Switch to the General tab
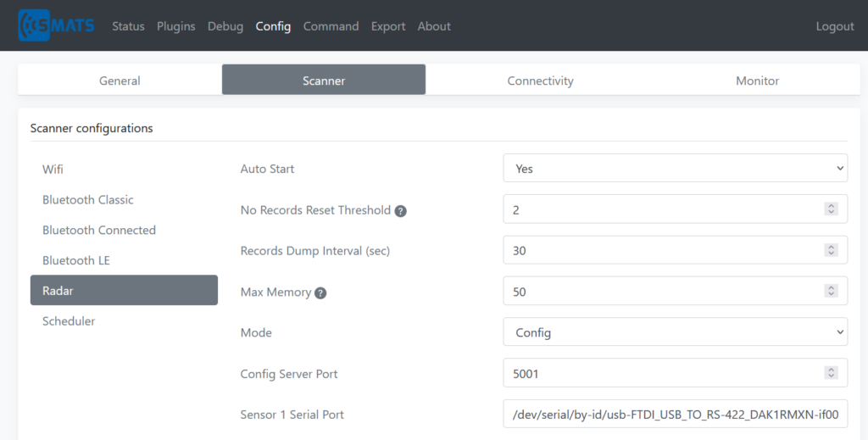The image size is (868, 440). (x=120, y=81)
